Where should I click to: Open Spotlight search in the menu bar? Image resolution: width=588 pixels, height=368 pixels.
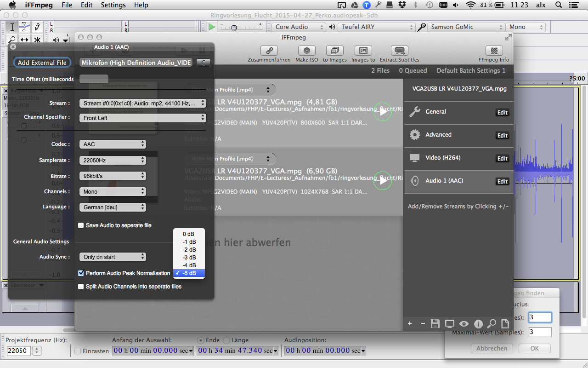coord(559,5)
